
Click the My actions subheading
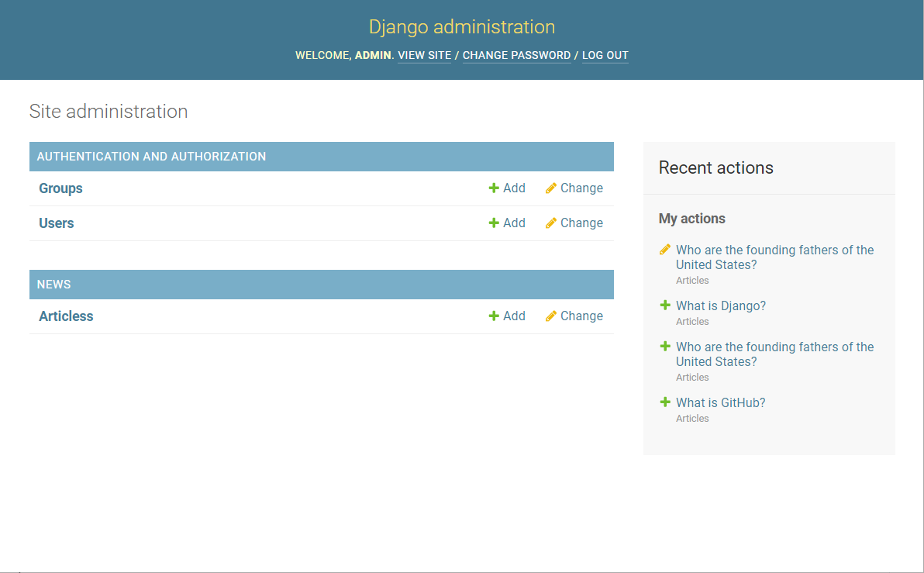coord(691,219)
